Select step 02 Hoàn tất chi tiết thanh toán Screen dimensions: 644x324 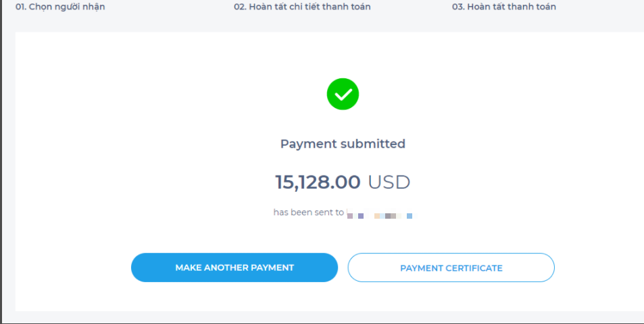pyautogui.click(x=302, y=7)
